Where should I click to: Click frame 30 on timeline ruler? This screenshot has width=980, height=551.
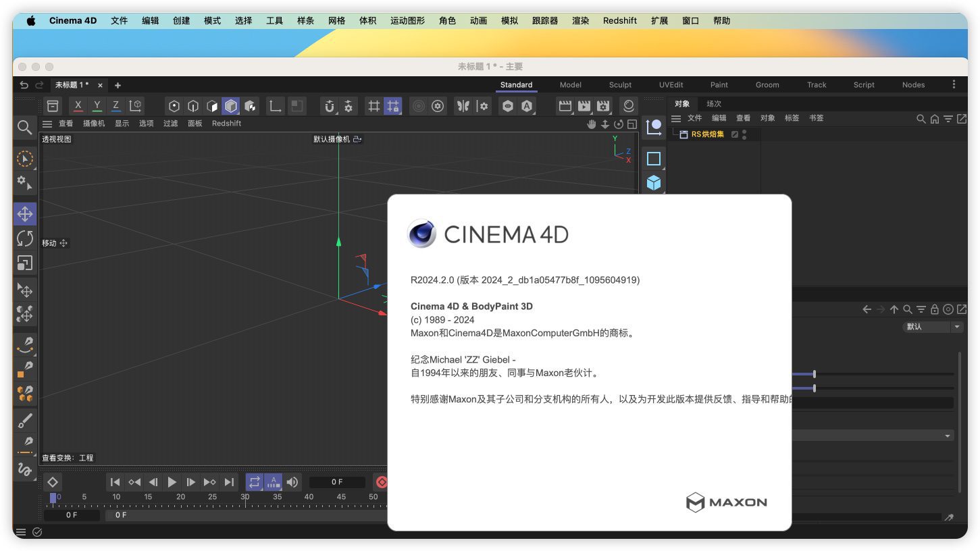244,497
